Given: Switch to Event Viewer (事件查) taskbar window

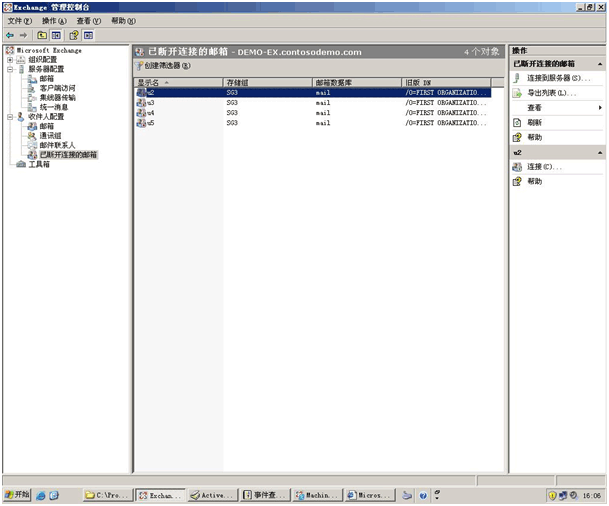Looking at the screenshot, I should pyautogui.click(x=265, y=496).
